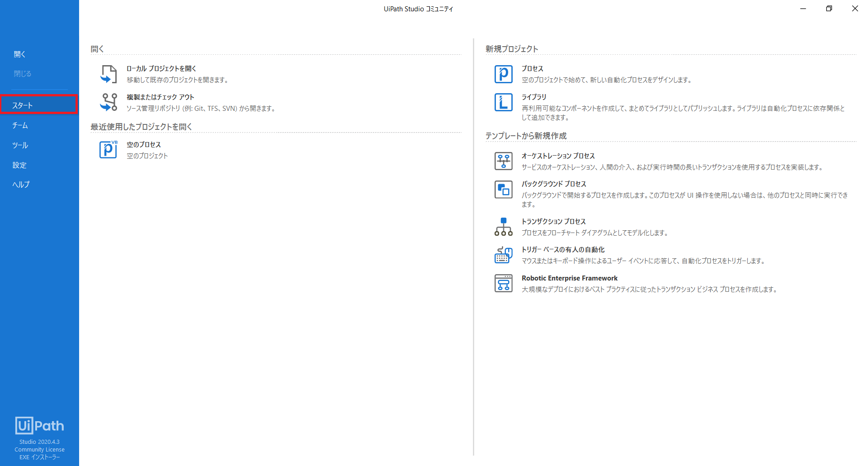Click description beginning バックグラウンドで開始するプロセス
The image size is (868, 466).
pos(685,200)
